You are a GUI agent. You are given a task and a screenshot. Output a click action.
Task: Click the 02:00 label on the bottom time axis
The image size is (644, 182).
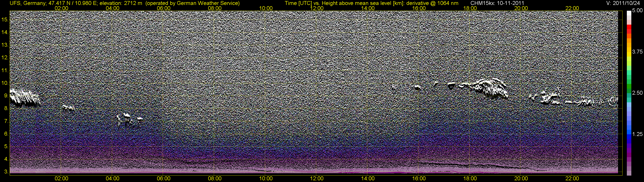(x=61, y=179)
